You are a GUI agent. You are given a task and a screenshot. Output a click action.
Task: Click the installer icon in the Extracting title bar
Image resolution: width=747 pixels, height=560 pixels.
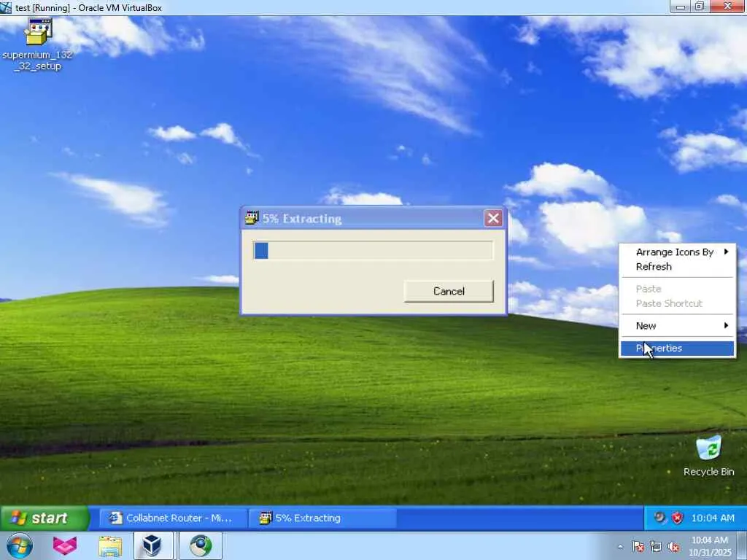click(x=252, y=218)
